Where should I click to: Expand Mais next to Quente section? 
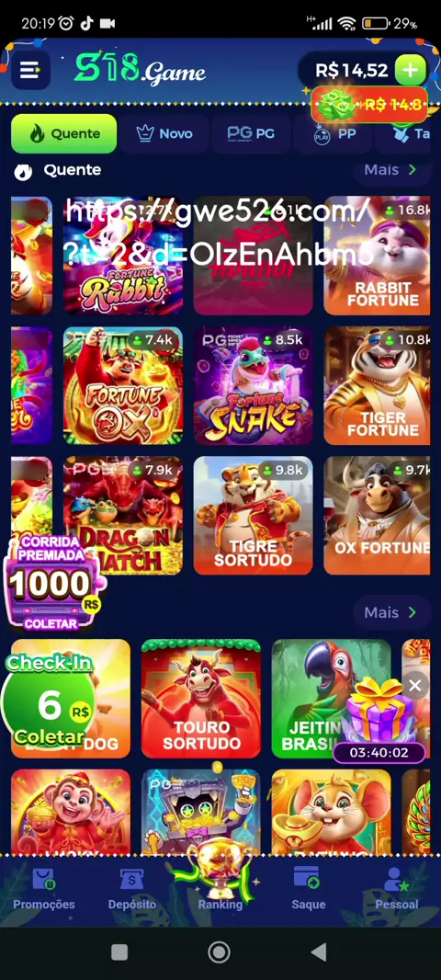point(391,170)
